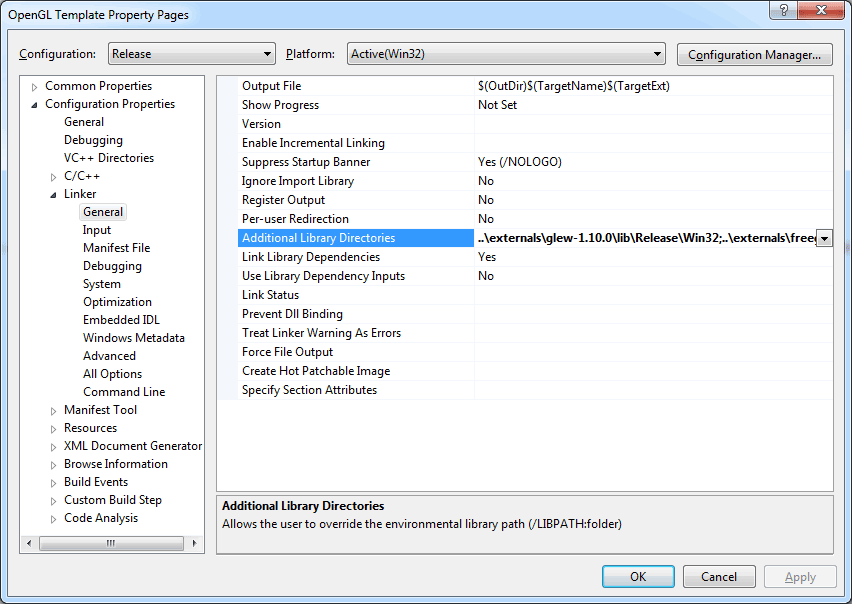This screenshot has width=852, height=604.
Task: Expand the Browse Information node
Action: point(53,465)
